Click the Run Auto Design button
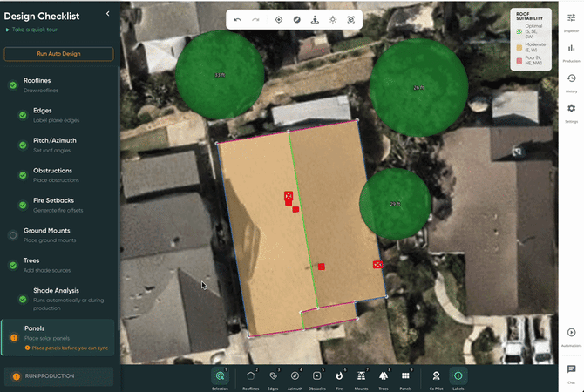This screenshot has width=584, height=392. (58, 54)
